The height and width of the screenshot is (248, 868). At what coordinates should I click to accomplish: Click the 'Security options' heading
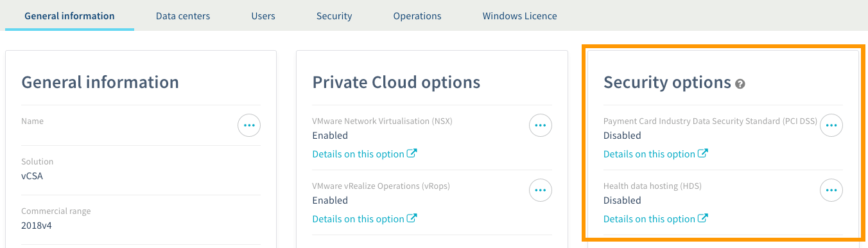(667, 82)
